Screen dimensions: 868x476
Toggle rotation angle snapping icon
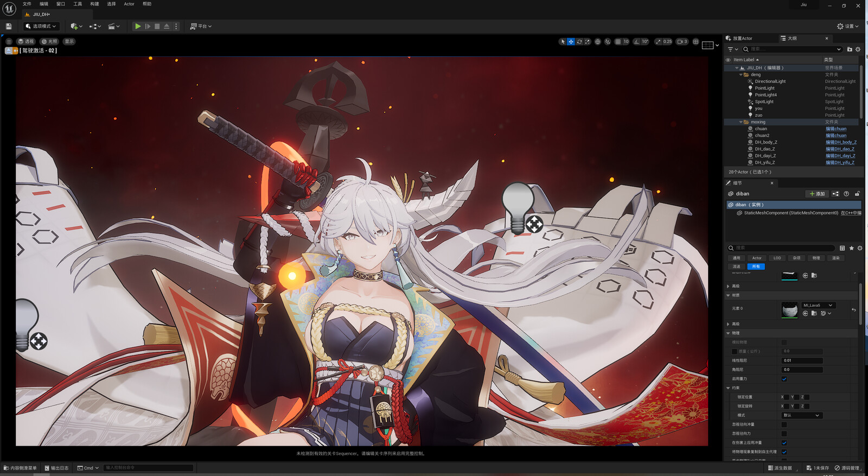coord(637,41)
